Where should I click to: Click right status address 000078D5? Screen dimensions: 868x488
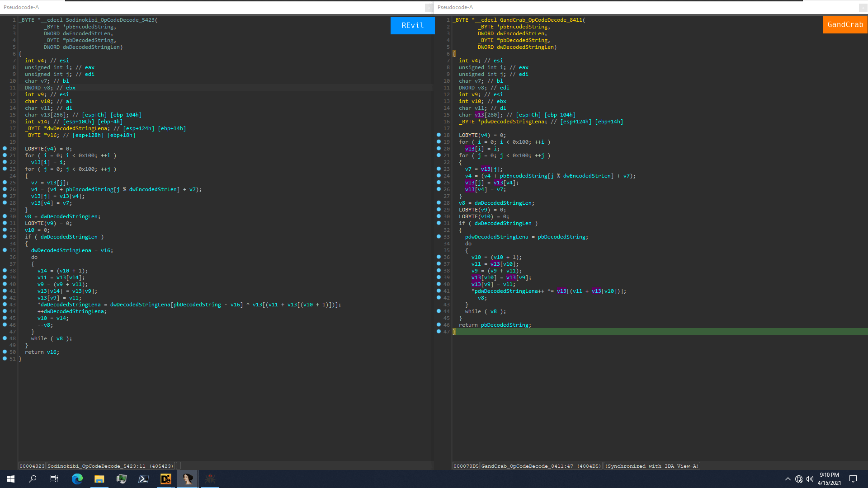(x=466, y=466)
